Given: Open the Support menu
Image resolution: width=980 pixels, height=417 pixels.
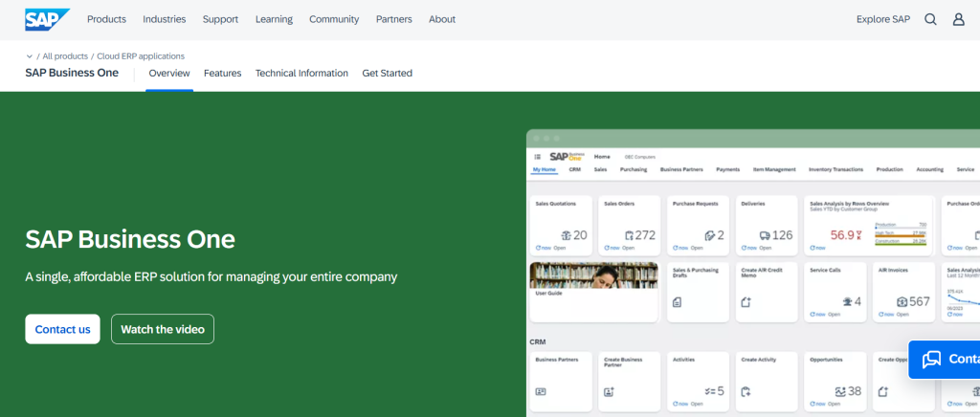Looking at the screenshot, I should pyautogui.click(x=221, y=19).
